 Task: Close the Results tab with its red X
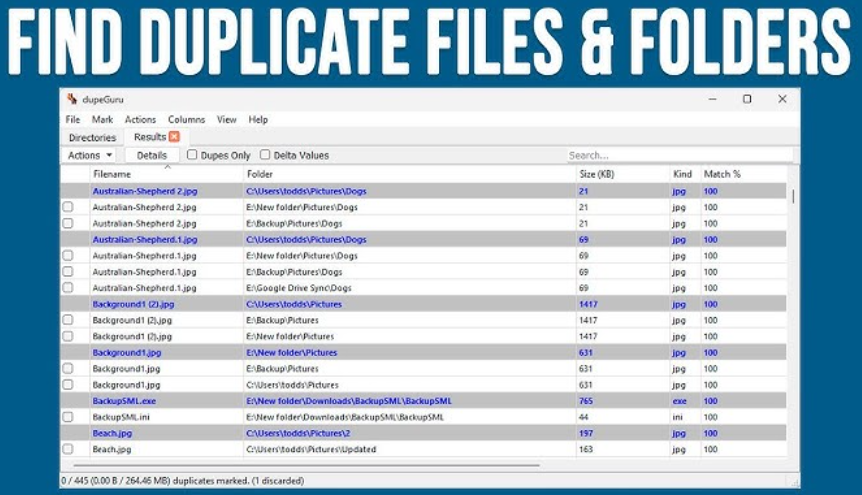point(174,136)
